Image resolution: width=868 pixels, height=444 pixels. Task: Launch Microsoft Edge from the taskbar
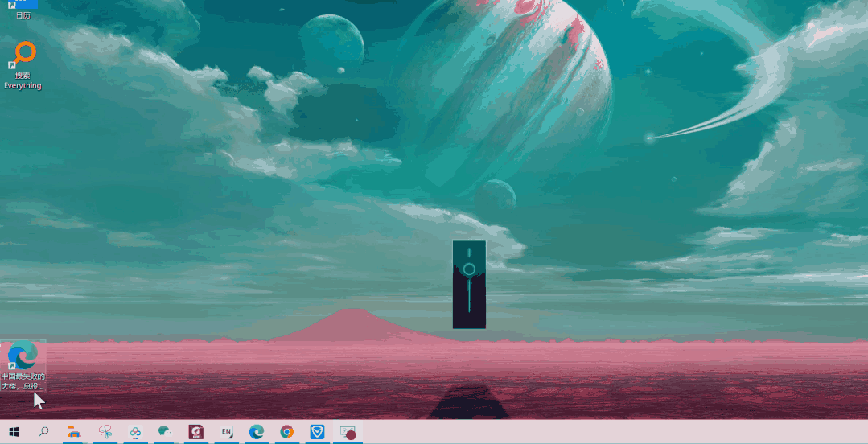(x=257, y=432)
